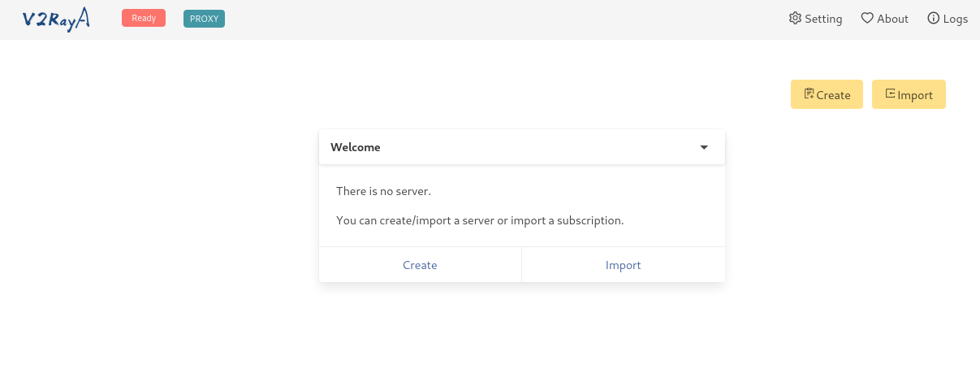Screen dimensions: 980x378
Task: Click the teal PROXY mode tag
Action: point(204,18)
